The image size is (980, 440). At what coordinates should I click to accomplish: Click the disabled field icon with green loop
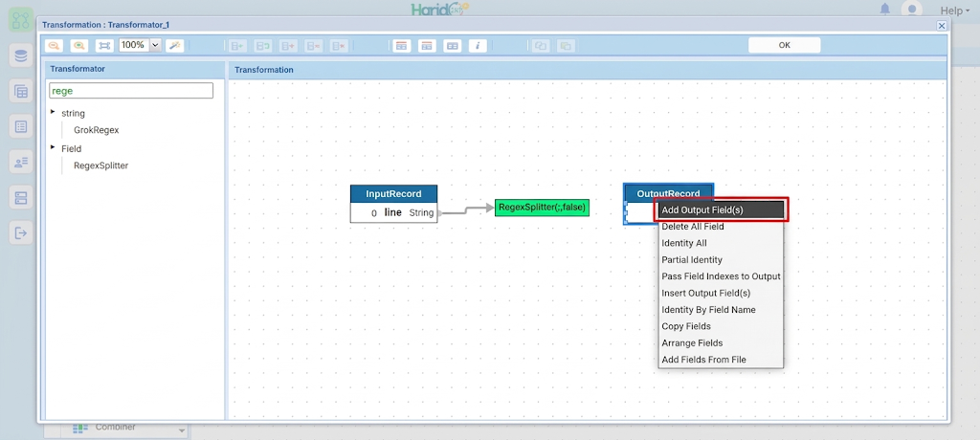pyautogui.click(x=262, y=46)
